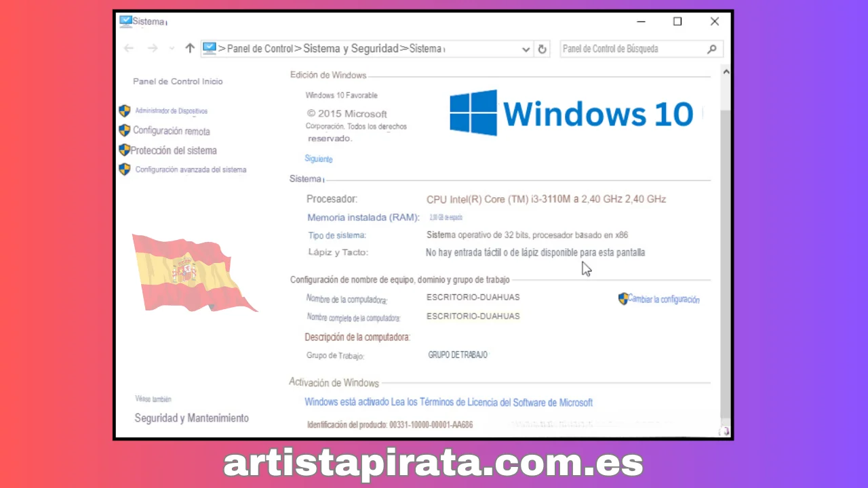
Task: Click shield icon beside Configuración avanzada
Action: pyautogui.click(x=125, y=169)
